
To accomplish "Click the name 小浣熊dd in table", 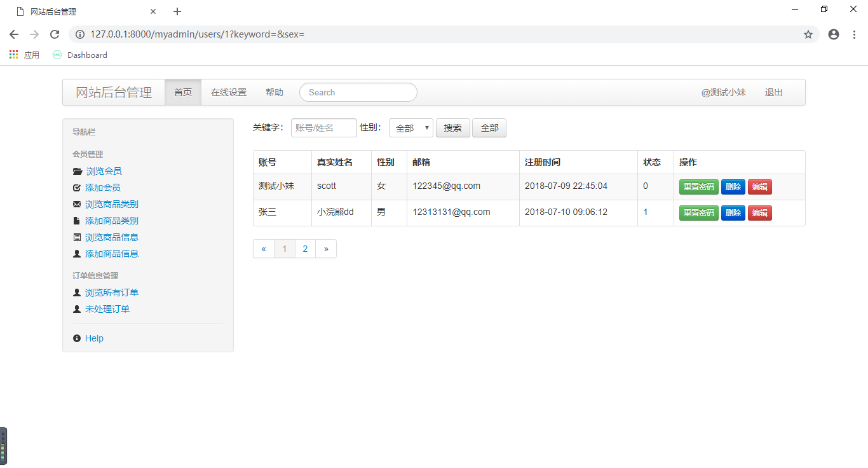I will [335, 212].
